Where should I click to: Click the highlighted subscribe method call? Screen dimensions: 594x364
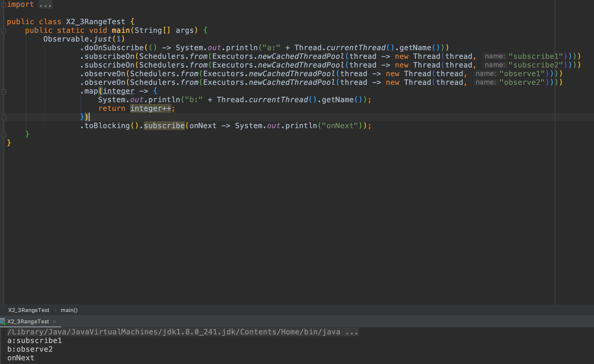pos(164,126)
